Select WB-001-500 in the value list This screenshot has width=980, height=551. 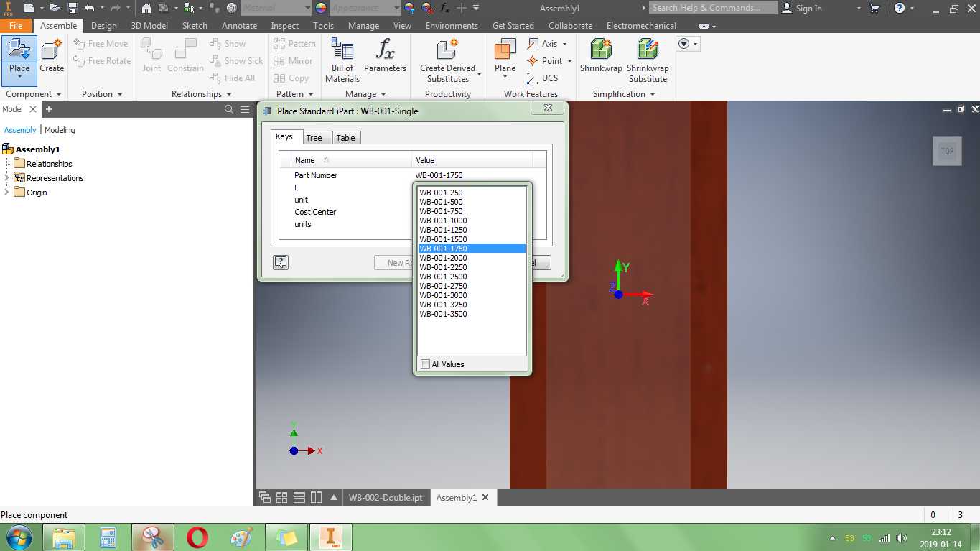472,202
